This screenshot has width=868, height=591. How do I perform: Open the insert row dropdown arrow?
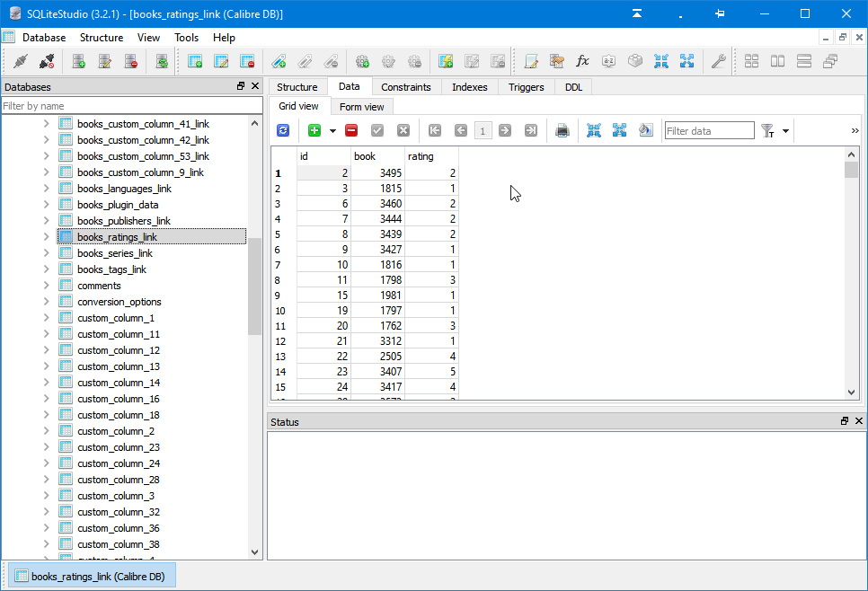[x=332, y=131]
